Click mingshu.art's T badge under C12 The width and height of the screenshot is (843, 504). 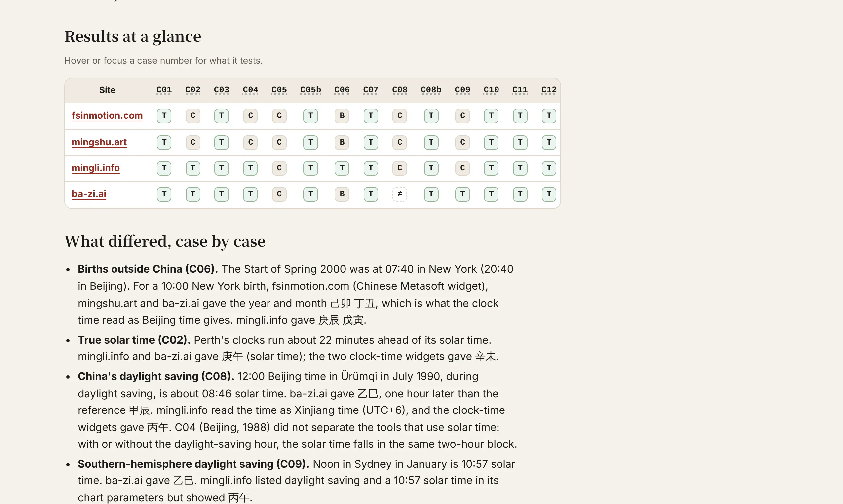coord(549,142)
